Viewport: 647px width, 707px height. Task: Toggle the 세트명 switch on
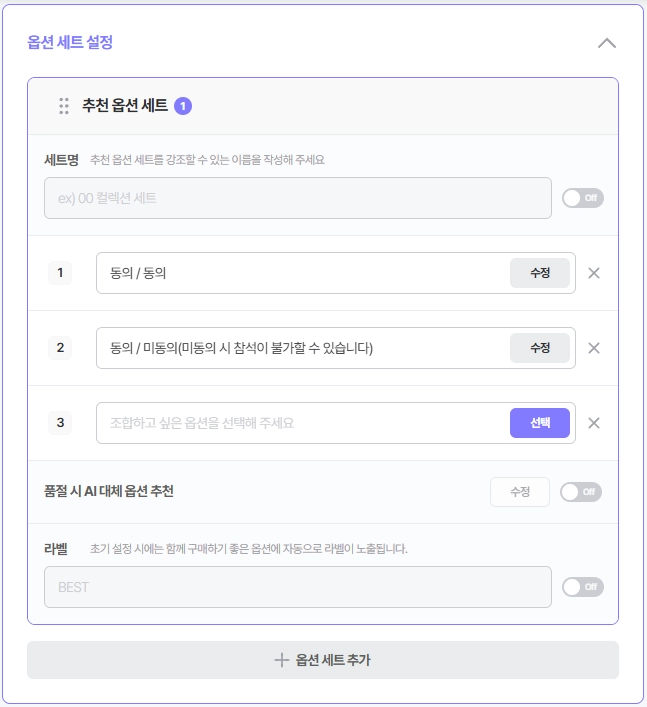click(583, 198)
